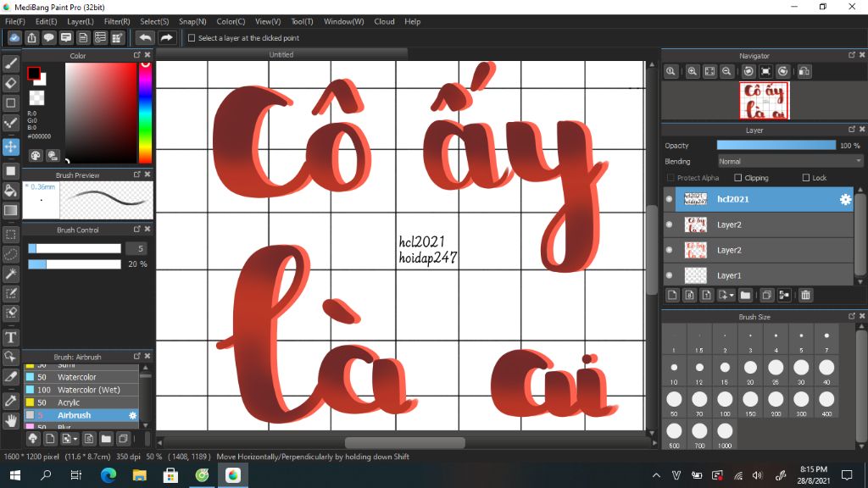Click Navigator flip canvas icon
The width and height of the screenshot is (868, 488).
point(804,71)
